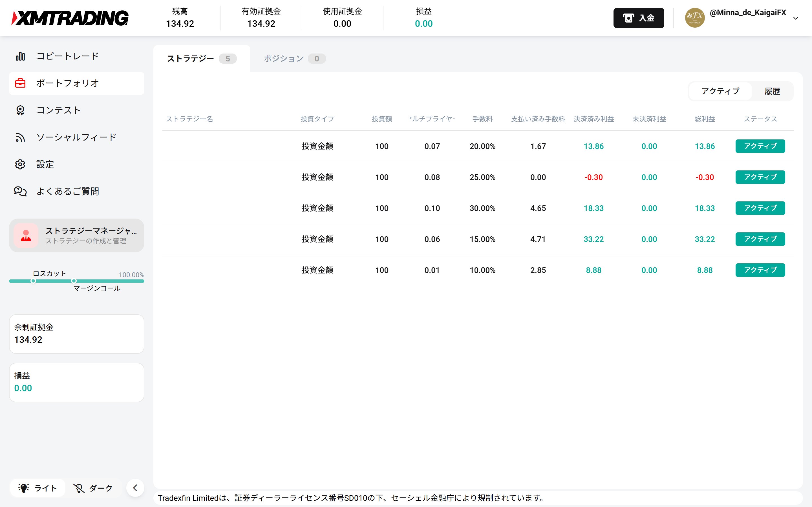The width and height of the screenshot is (812, 507).
Task: Open Social Feed via the RSS icon
Action: click(x=20, y=137)
